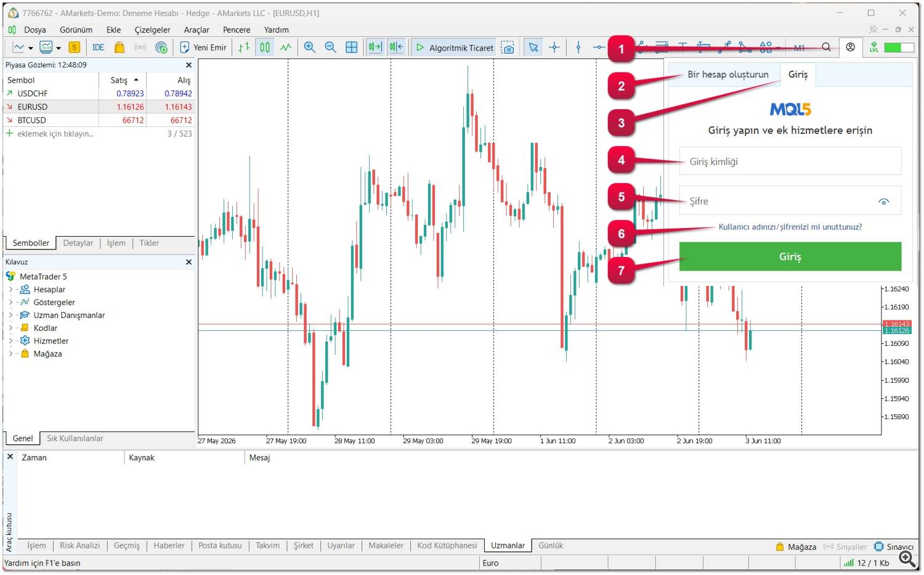The height and width of the screenshot is (575, 924).
Task: Switch to Sık Kullanılanlar tab
Action: tap(75, 438)
